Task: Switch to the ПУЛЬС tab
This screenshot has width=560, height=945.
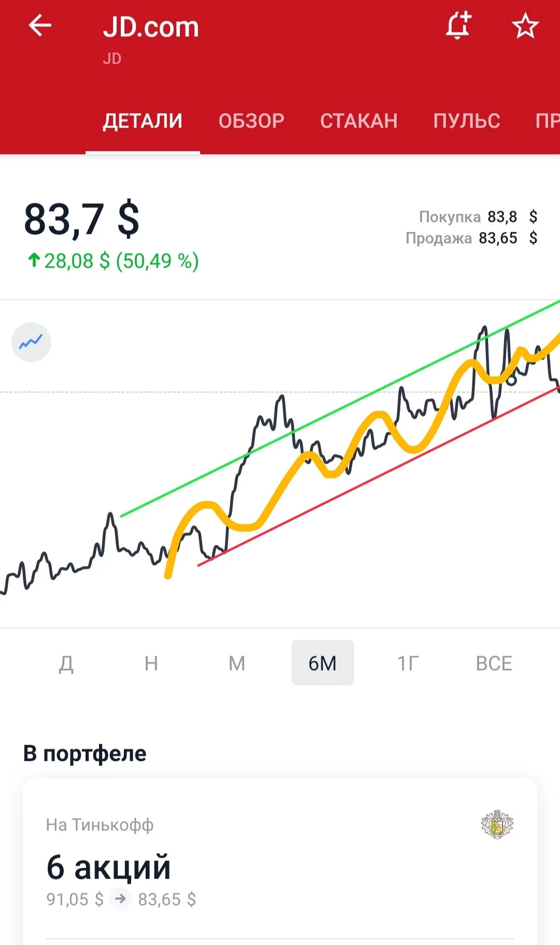Action: click(467, 121)
